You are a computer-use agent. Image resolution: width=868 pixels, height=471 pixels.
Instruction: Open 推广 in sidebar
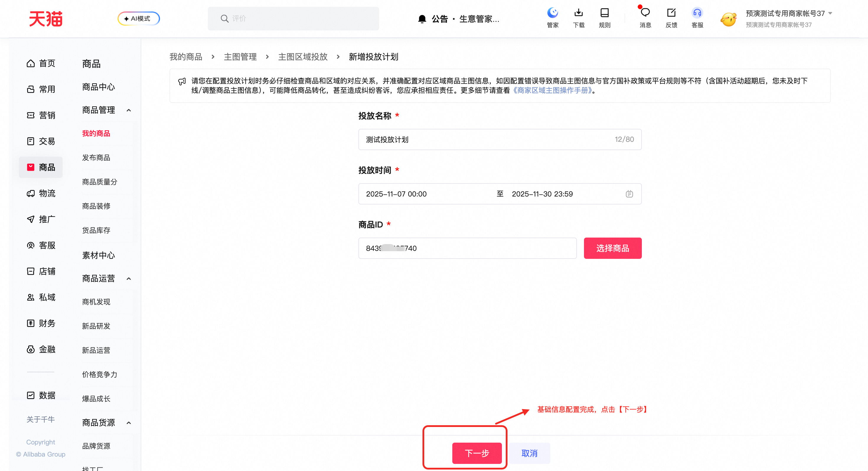click(x=41, y=219)
